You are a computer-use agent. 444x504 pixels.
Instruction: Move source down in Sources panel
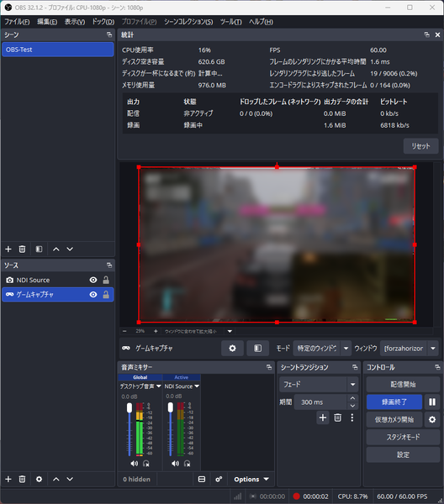pyautogui.click(x=70, y=480)
